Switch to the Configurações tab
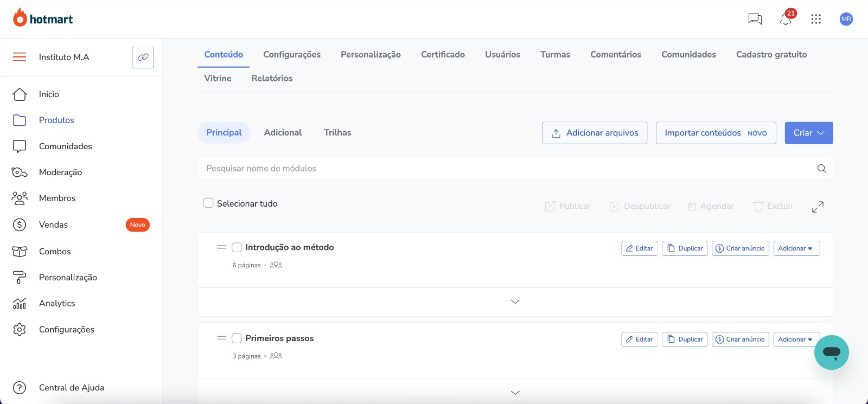The width and height of the screenshot is (868, 404). (292, 54)
